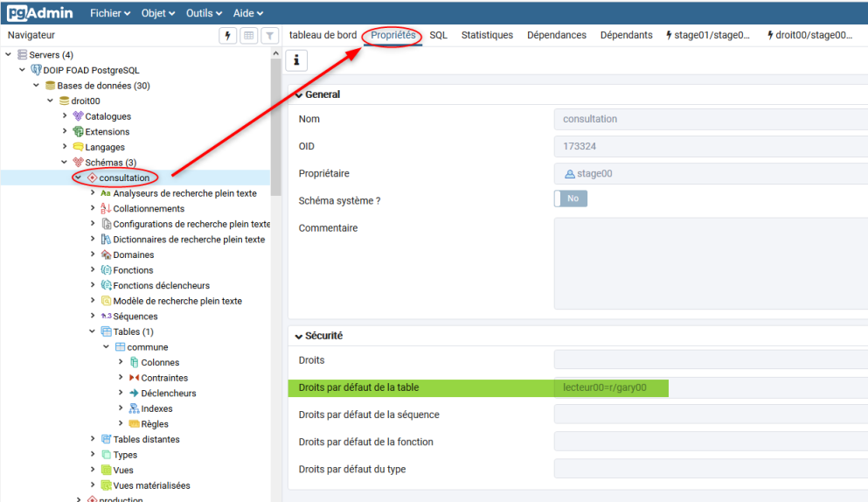The width and height of the screenshot is (868, 502).
Task: Click the Extensions node icon
Action: 79,132
